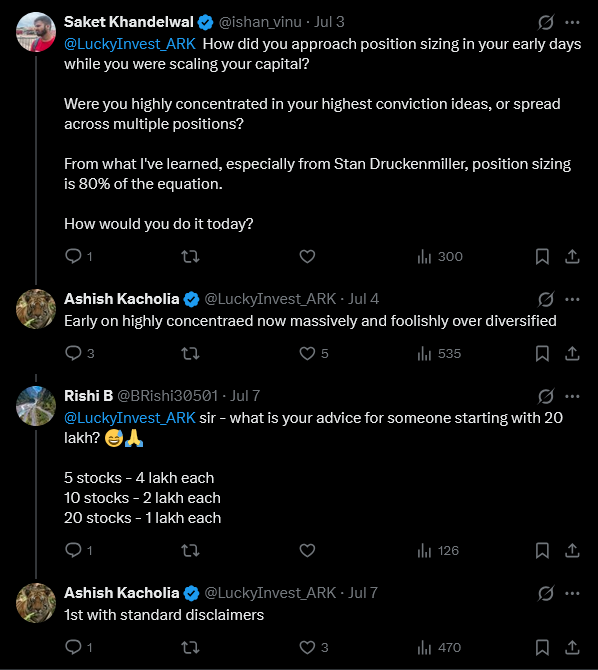View 3 replies on Ashish Kacholia's Jul 4 tweet
Screen dimensions: 598x670
pyautogui.click(x=79, y=353)
